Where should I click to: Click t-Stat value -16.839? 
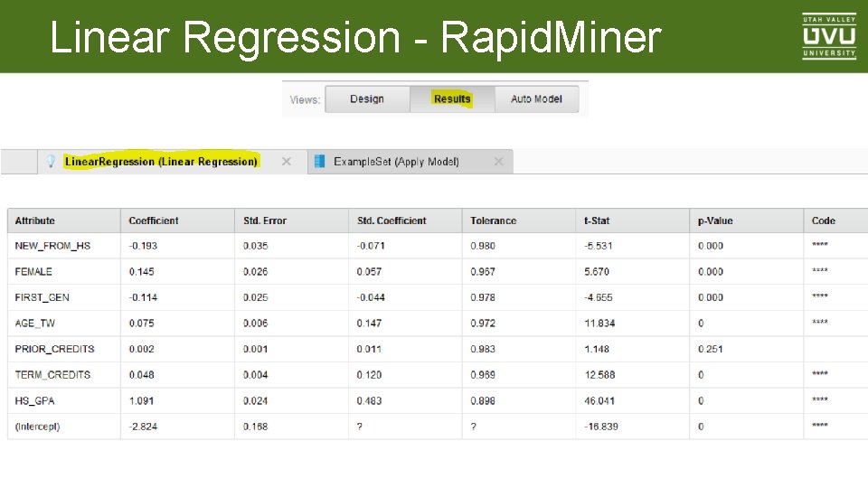point(601,427)
